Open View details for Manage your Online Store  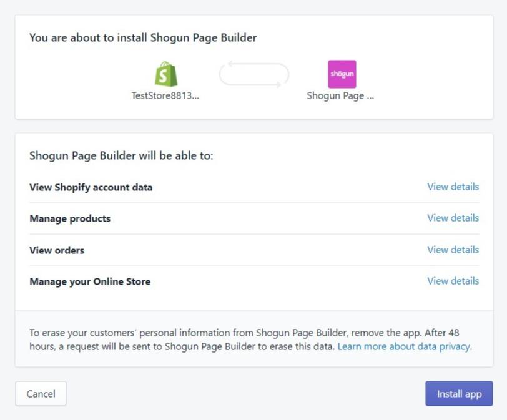click(x=453, y=281)
